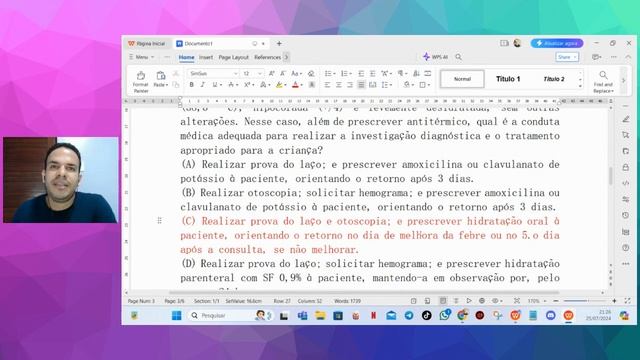The image size is (640, 360).
Task: Expand the styles gallery
Action: click(x=580, y=86)
